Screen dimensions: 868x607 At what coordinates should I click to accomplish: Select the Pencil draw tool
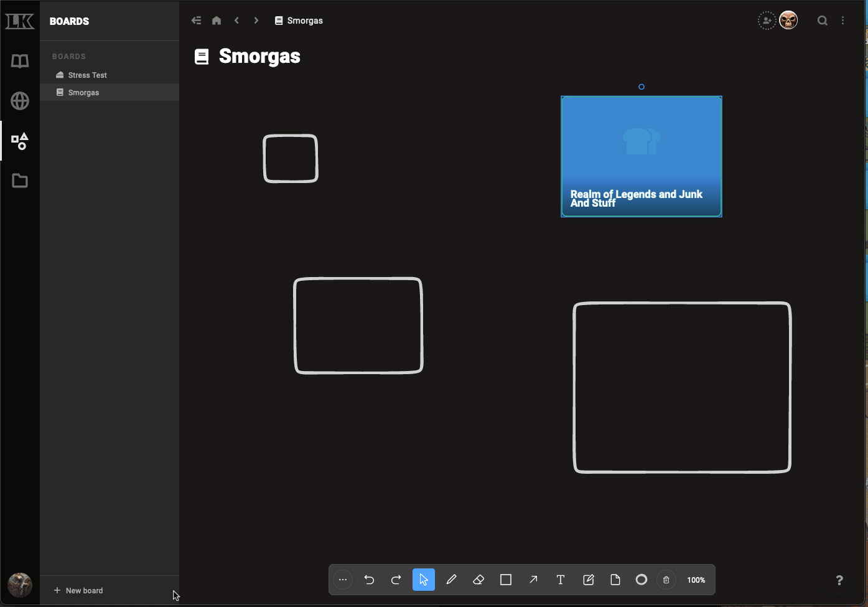click(451, 580)
